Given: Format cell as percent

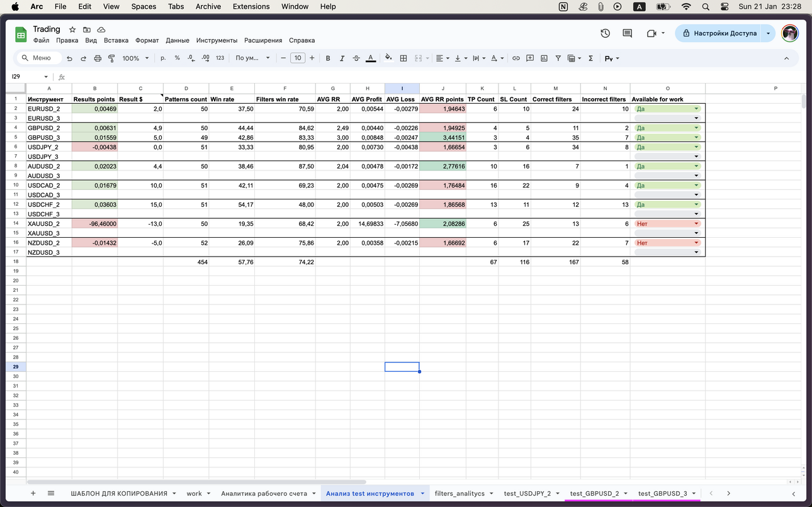Looking at the screenshot, I should point(177,58).
